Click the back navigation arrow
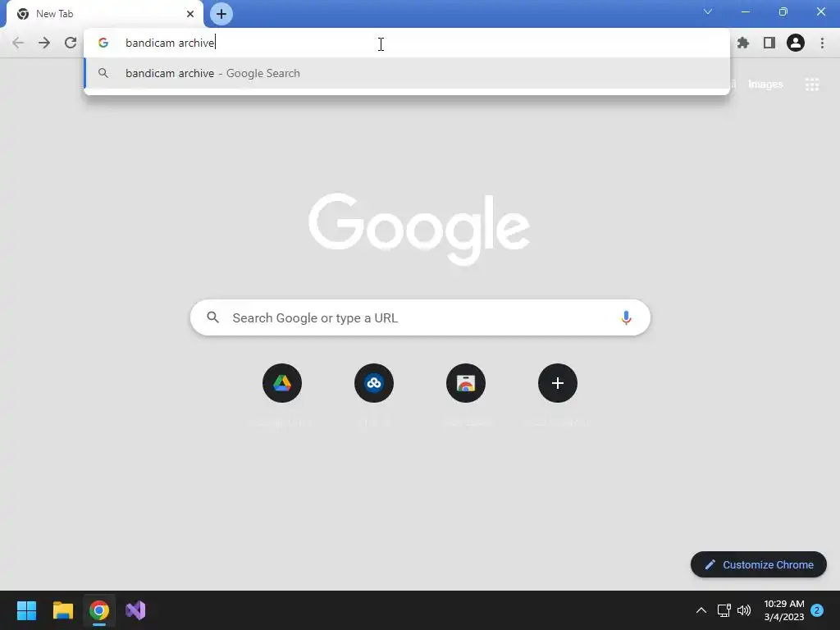Viewport: 840px width, 630px height. pyautogui.click(x=18, y=43)
